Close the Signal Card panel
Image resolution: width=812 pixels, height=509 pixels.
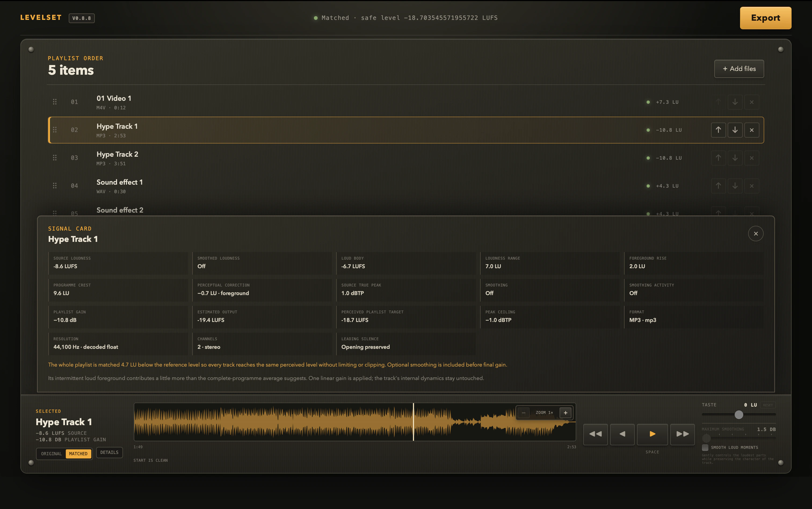(756, 234)
